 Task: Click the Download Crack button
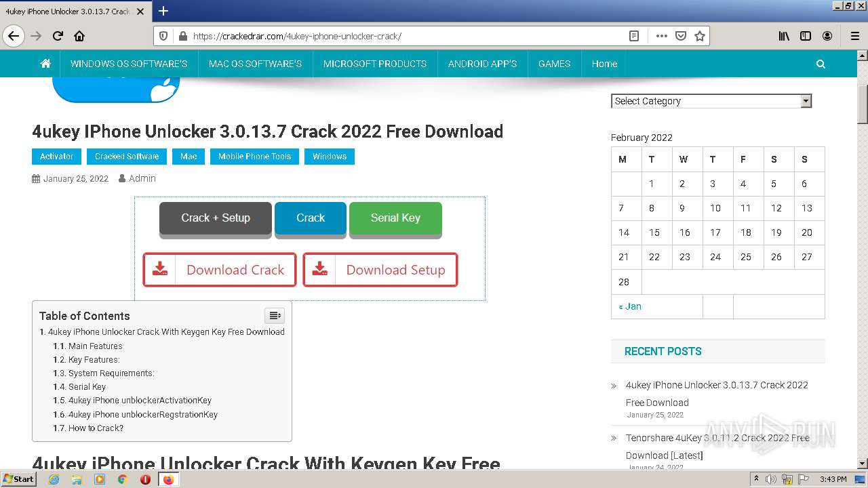[220, 270]
